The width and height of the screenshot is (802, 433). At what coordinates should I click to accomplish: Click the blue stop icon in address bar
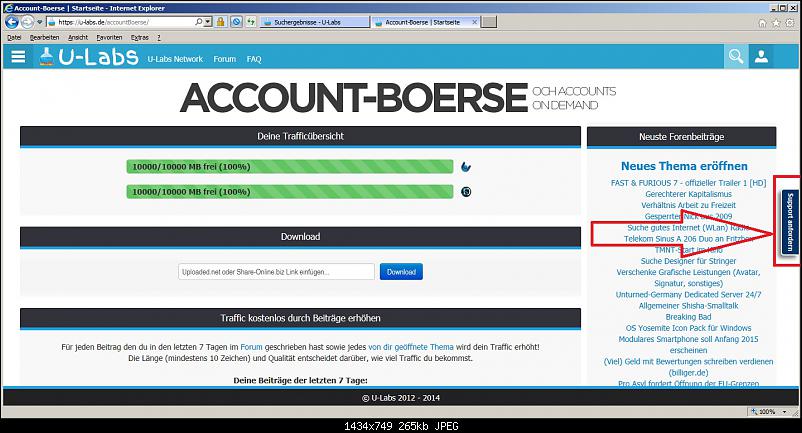(x=236, y=22)
